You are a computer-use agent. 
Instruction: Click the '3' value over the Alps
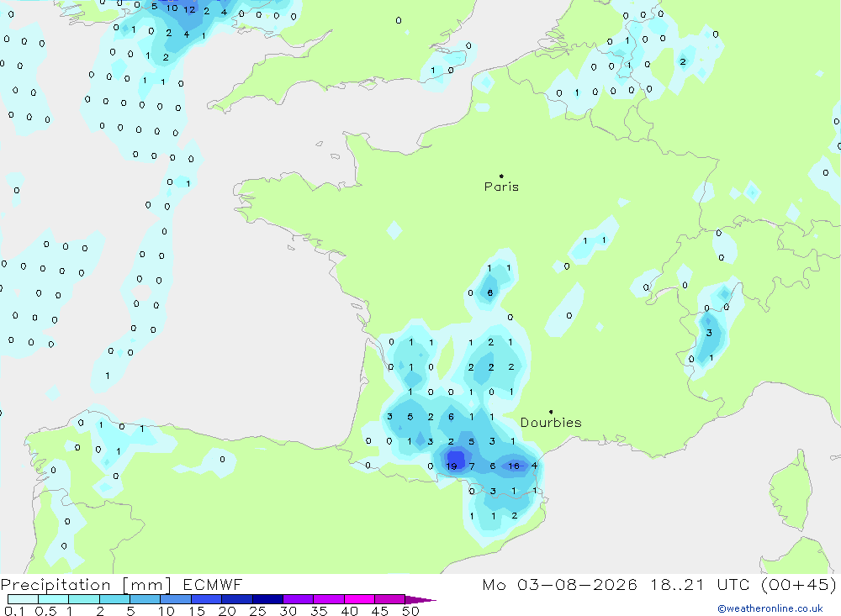tap(709, 333)
